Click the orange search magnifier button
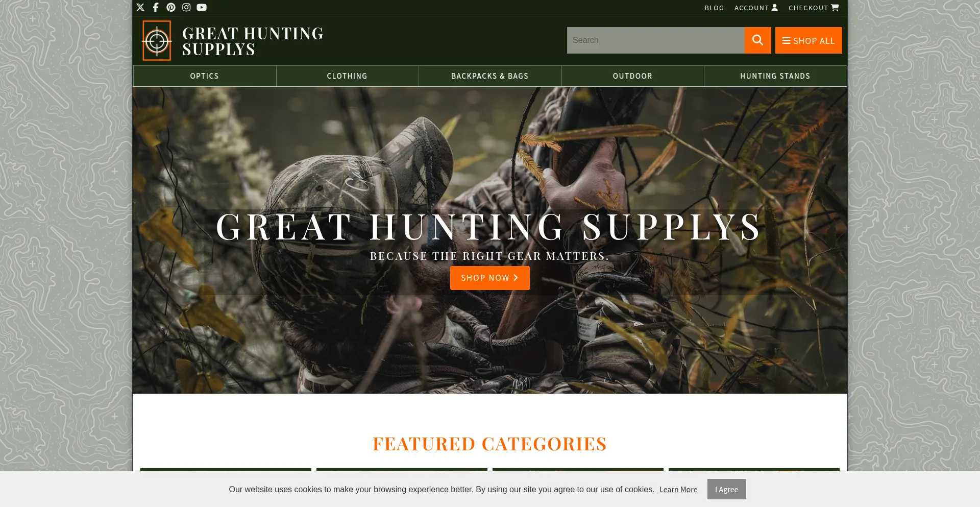 [757, 40]
